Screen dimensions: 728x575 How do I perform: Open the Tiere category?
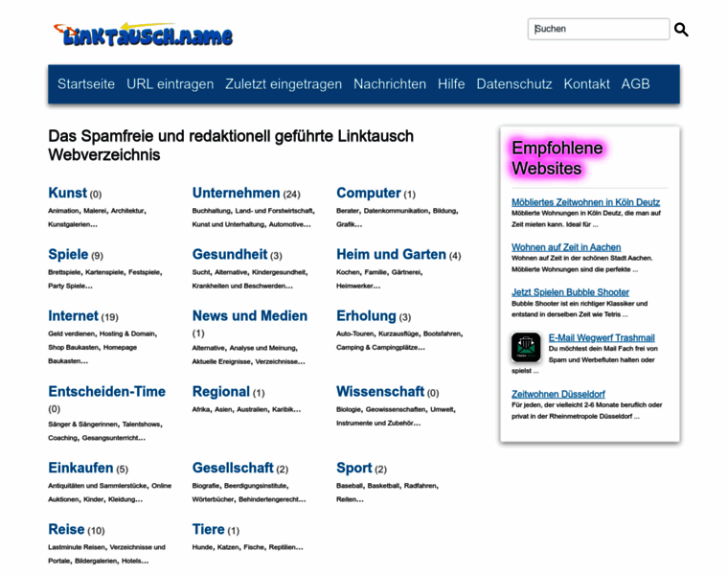pos(208,529)
